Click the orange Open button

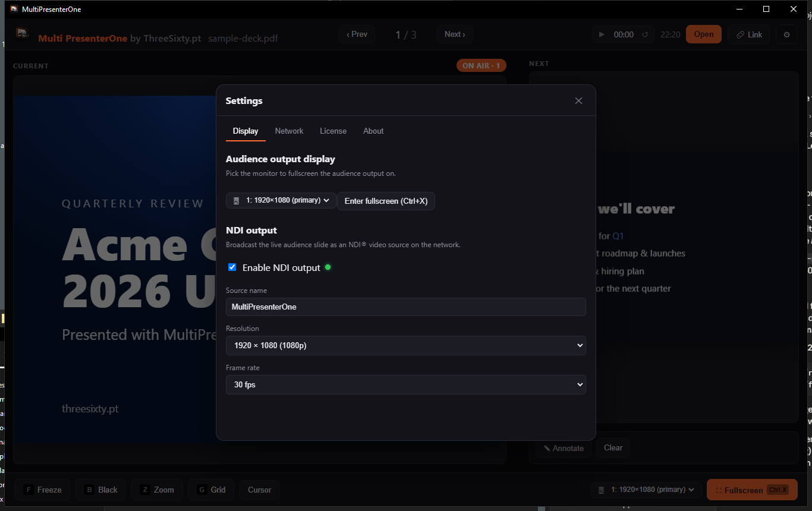[704, 34]
